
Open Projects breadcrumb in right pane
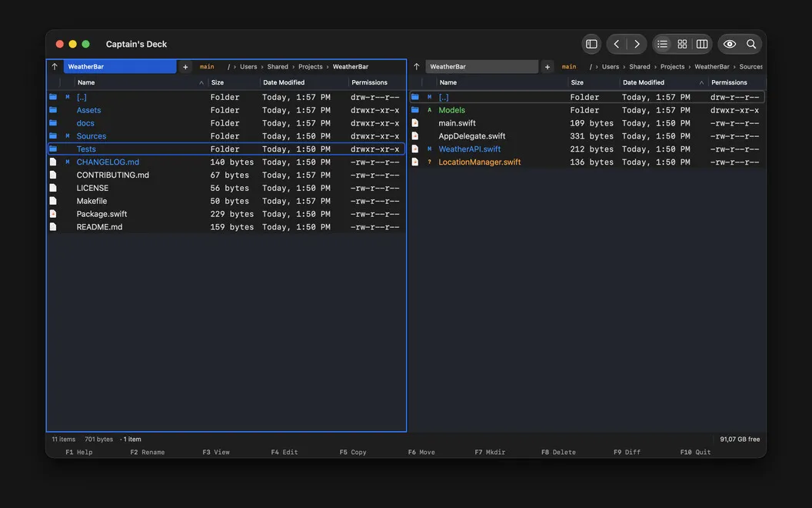click(x=672, y=66)
